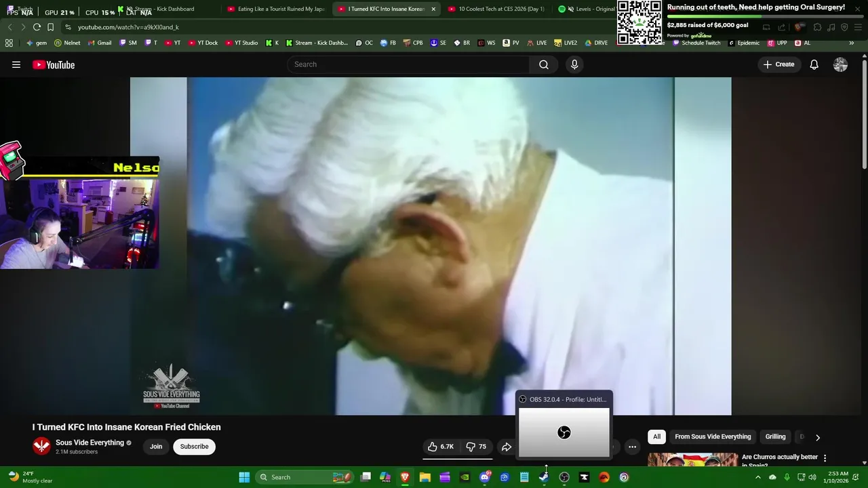Open the Schedule Twitch bookmark
This screenshot has height=488, width=868.
(696, 43)
